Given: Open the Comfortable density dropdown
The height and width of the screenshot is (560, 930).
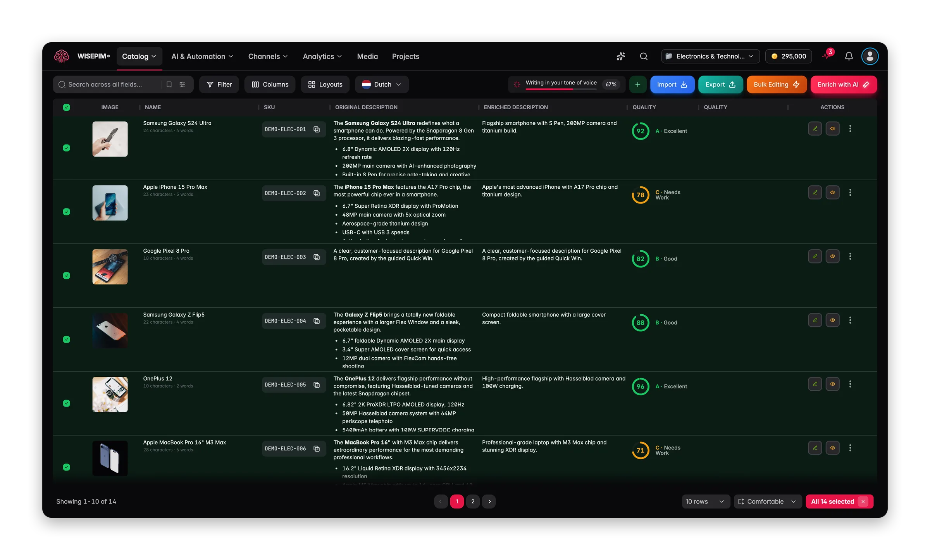Looking at the screenshot, I should pyautogui.click(x=767, y=501).
